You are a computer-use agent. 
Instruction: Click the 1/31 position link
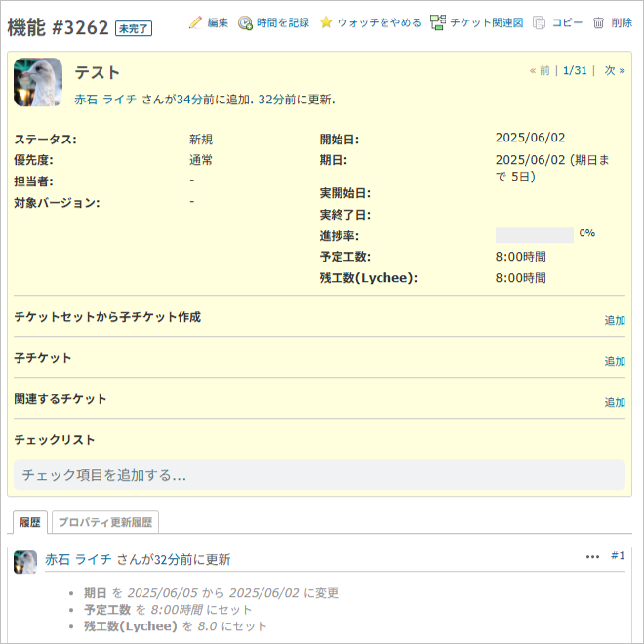pos(575,70)
